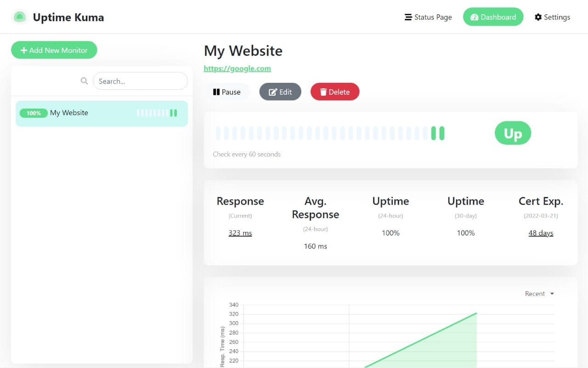The height and width of the screenshot is (368, 588).
Task: Expand the Status Page list icon
Action: (407, 17)
